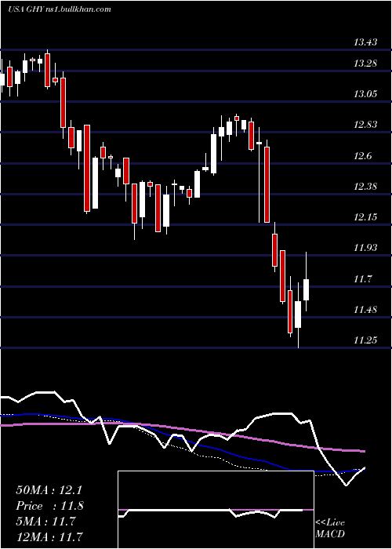
Task: Click the 13.28 price axis label
Action: (x=365, y=64)
